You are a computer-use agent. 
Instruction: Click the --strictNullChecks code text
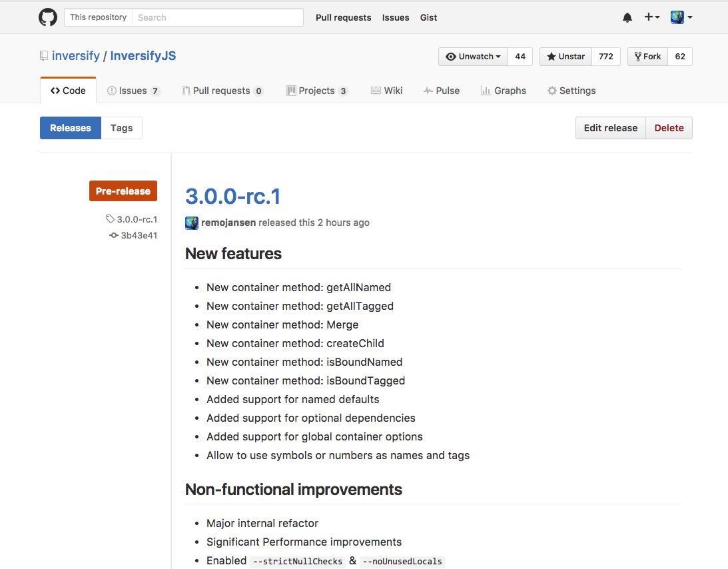(298, 561)
